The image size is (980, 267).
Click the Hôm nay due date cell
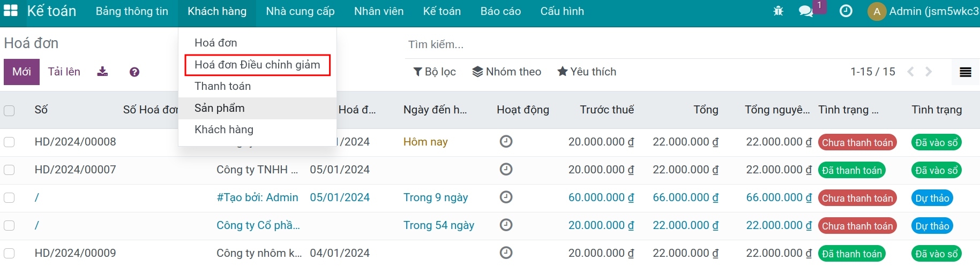click(x=425, y=142)
